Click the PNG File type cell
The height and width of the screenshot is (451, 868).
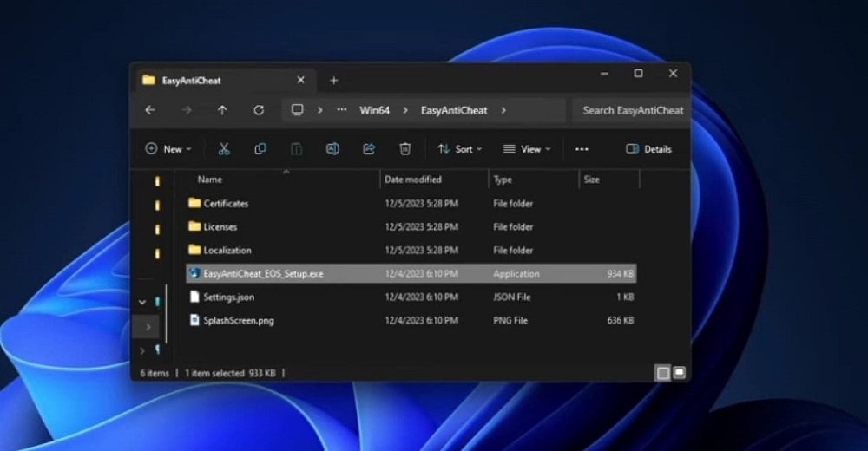510,320
